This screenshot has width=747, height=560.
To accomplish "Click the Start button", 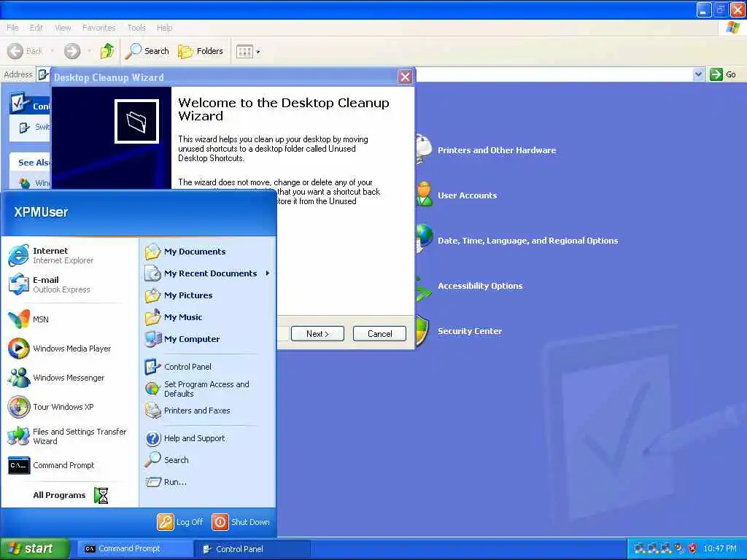I will (34, 548).
